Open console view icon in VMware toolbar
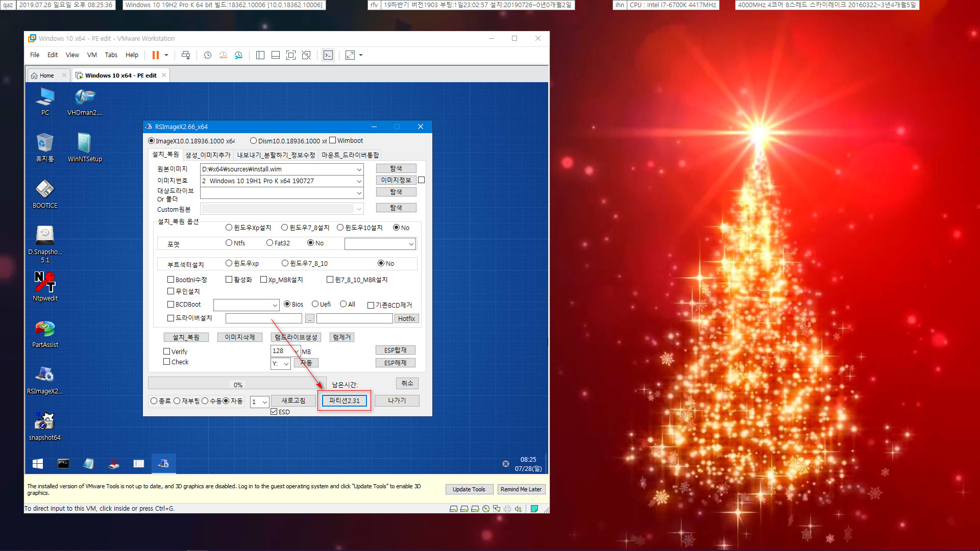980x551 pixels. (328, 55)
